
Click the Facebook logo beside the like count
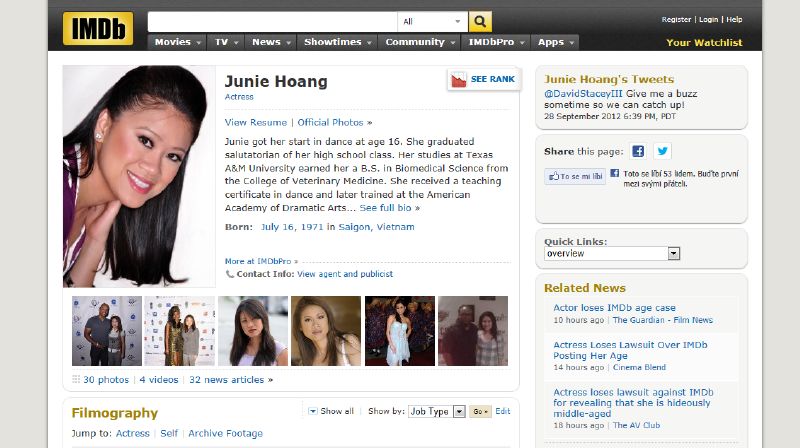tap(615, 173)
